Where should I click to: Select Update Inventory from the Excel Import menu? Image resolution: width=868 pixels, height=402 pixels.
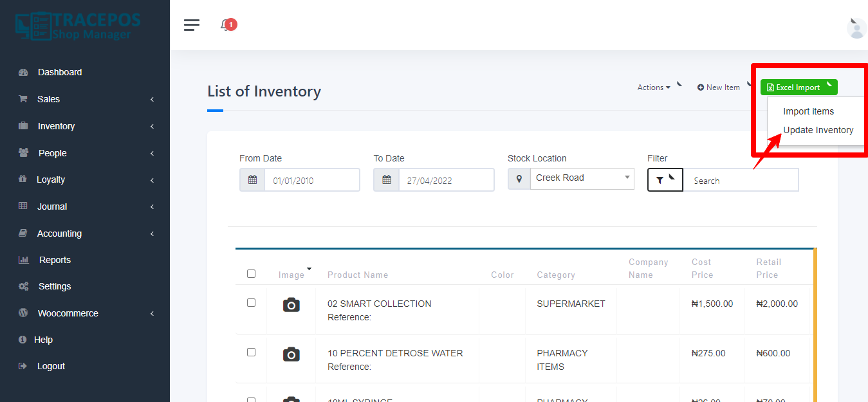(x=818, y=130)
